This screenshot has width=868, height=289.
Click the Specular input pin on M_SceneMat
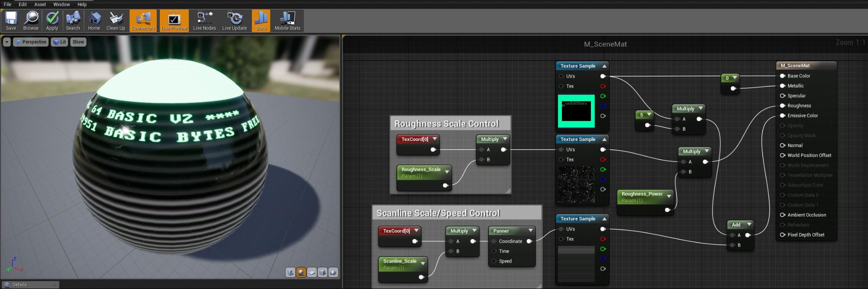[782, 96]
